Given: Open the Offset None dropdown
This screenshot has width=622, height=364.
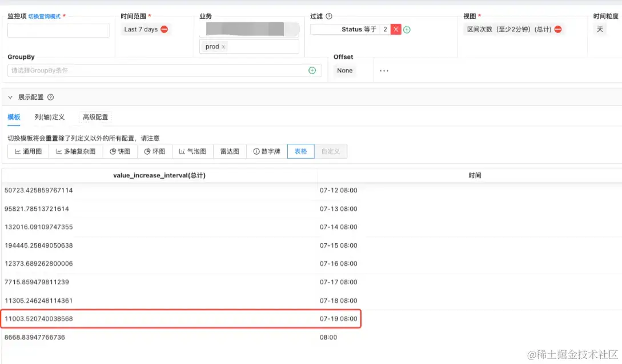Looking at the screenshot, I should 345,71.
